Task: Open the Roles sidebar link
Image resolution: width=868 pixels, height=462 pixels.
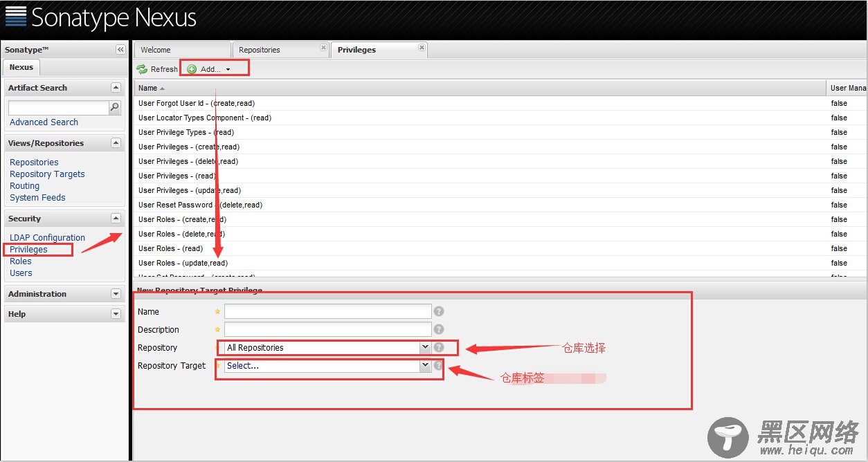Action: point(21,261)
